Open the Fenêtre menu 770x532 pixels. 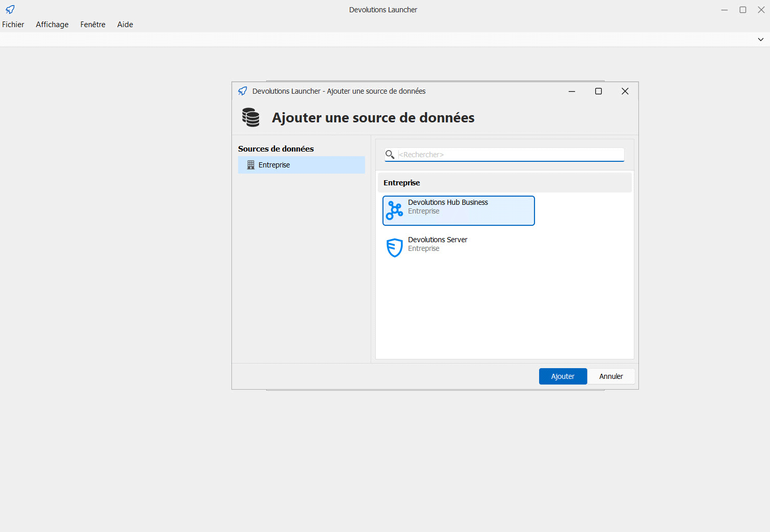click(x=93, y=25)
